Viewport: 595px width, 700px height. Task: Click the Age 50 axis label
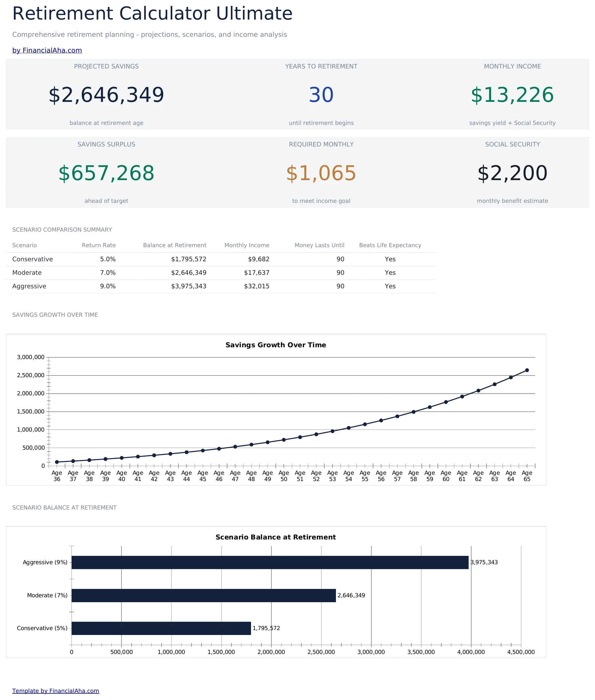[284, 476]
